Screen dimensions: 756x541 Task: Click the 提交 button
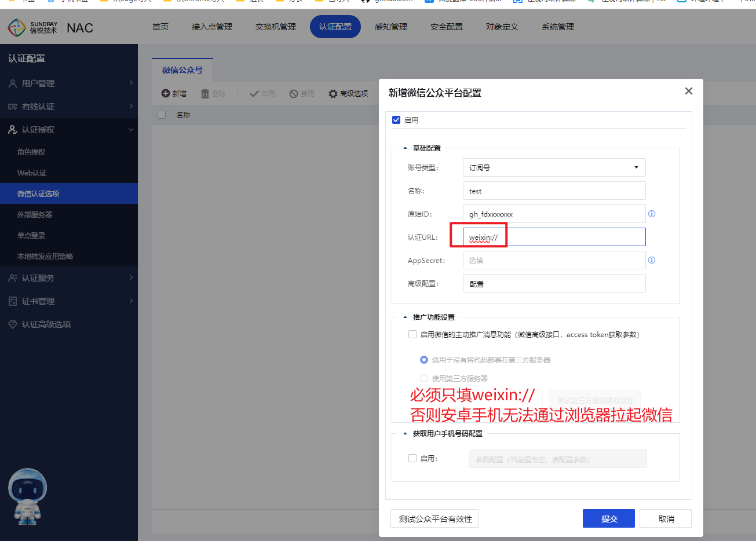point(609,518)
